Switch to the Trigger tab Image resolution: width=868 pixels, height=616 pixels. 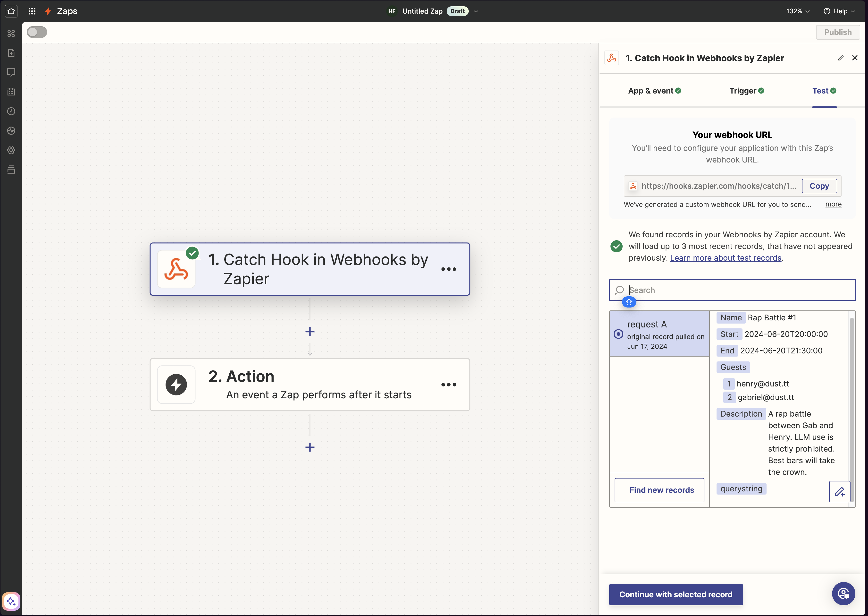click(x=747, y=91)
